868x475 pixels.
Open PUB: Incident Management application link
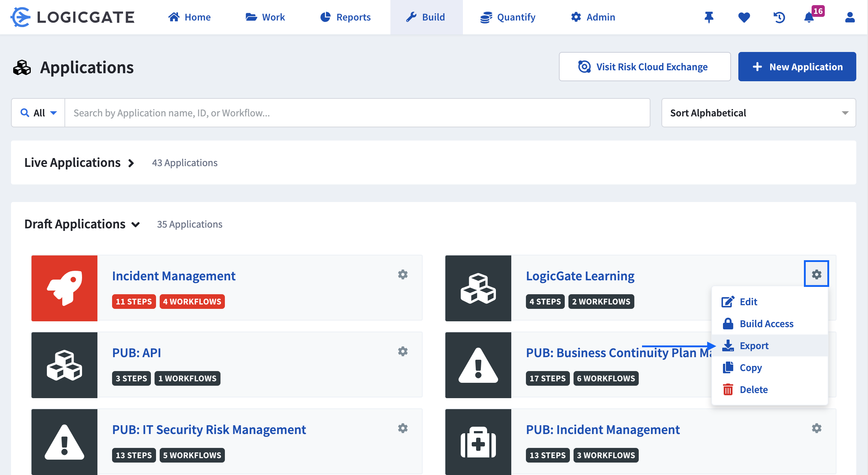pos(603,430)
